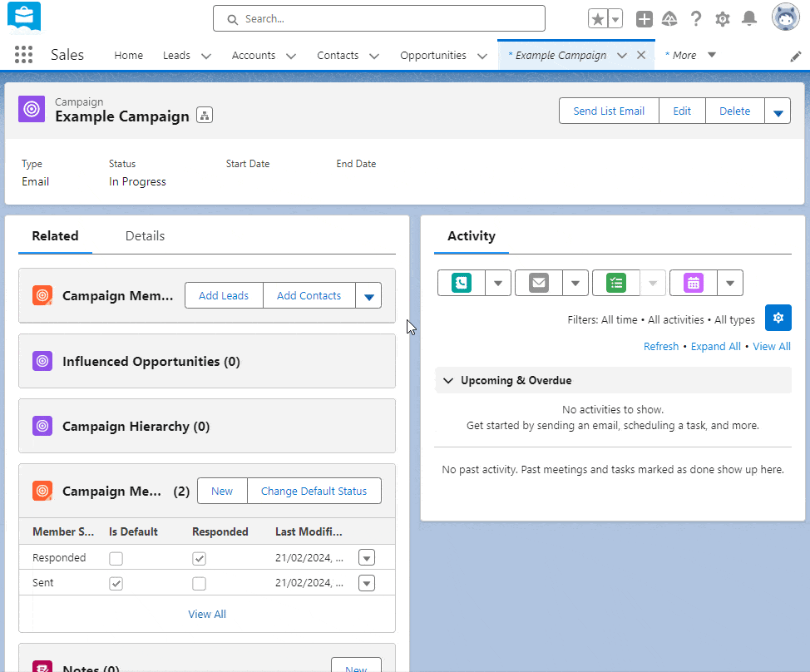Toggle Responded checkbox in Responded row
The height and width of the screenshot is (672, 810).
pyautogui.click(x=199, y=558)
